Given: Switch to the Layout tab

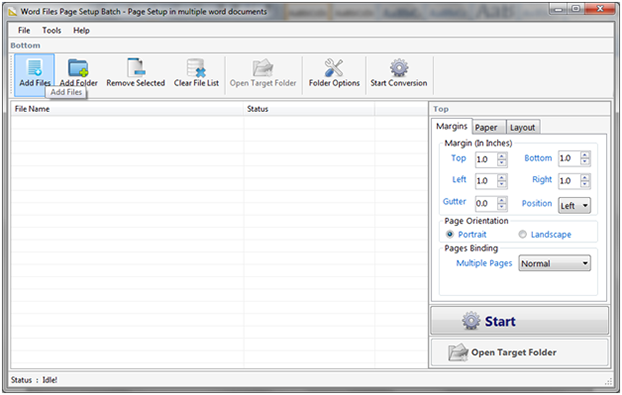Looking at the screenshot, I should 523,127.
